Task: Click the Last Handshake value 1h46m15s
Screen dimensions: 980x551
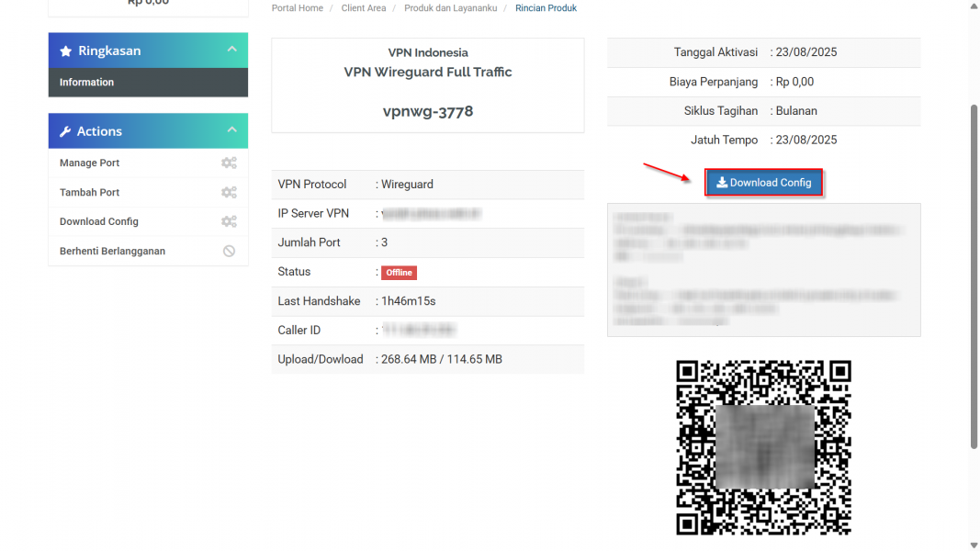Action: coord(409,301)
